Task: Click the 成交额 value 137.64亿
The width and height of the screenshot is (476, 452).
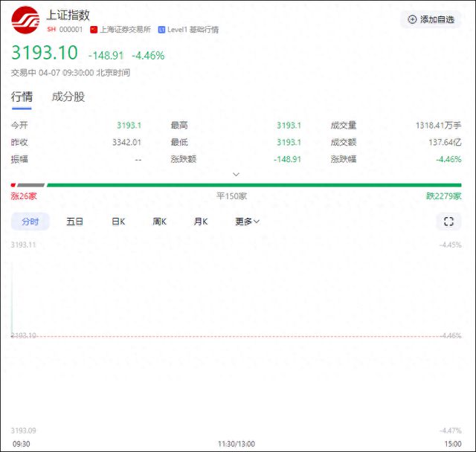Action: [x=445, y=142]
